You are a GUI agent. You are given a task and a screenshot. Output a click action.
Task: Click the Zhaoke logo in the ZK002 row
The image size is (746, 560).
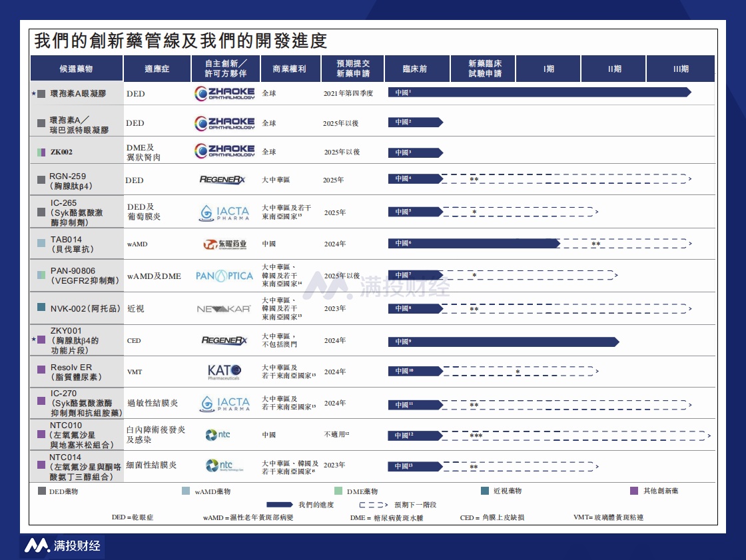point(224,151)
